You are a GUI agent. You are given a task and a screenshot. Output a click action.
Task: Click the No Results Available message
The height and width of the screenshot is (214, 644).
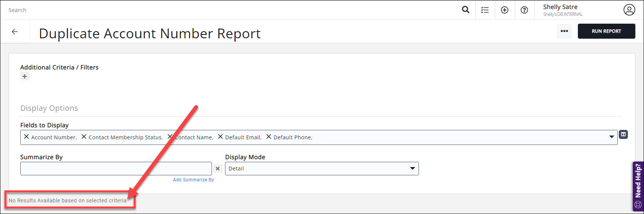tap(68, 200)
